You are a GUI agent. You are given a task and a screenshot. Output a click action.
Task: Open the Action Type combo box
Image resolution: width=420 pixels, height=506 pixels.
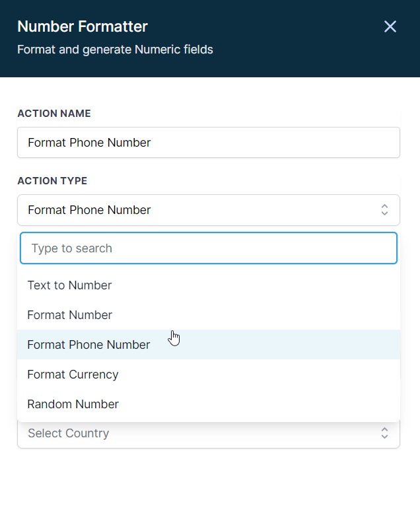209,210
